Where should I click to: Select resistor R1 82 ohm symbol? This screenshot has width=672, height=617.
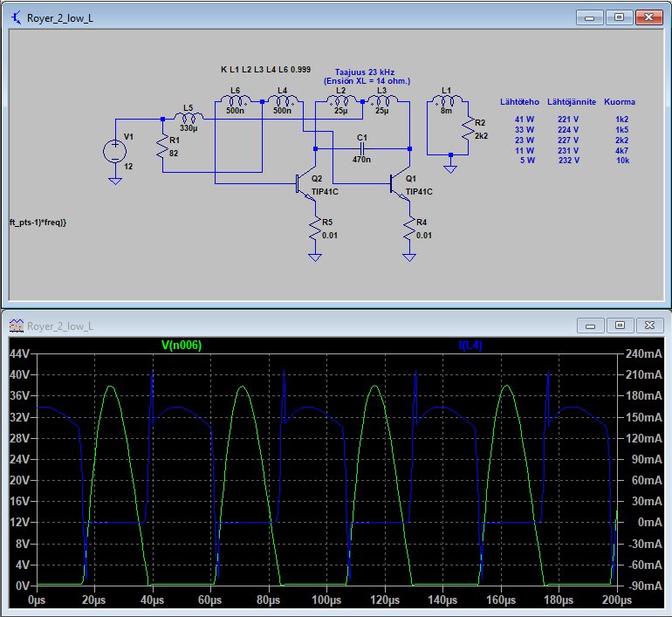(x=162, y=147)
